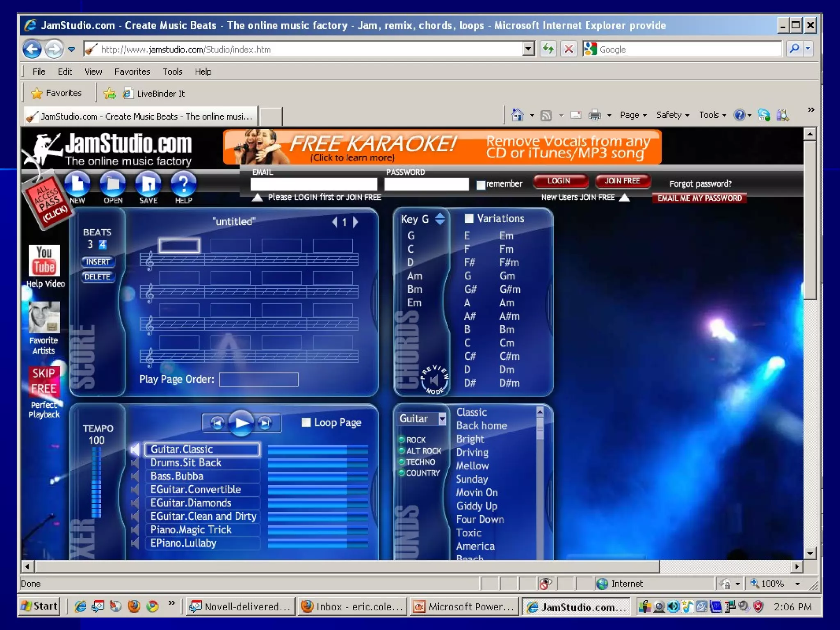The height and width of the screenshot is (630, 840).
Task: Toggle chord Preview Mode speaker icon
Action: point(434,379)
